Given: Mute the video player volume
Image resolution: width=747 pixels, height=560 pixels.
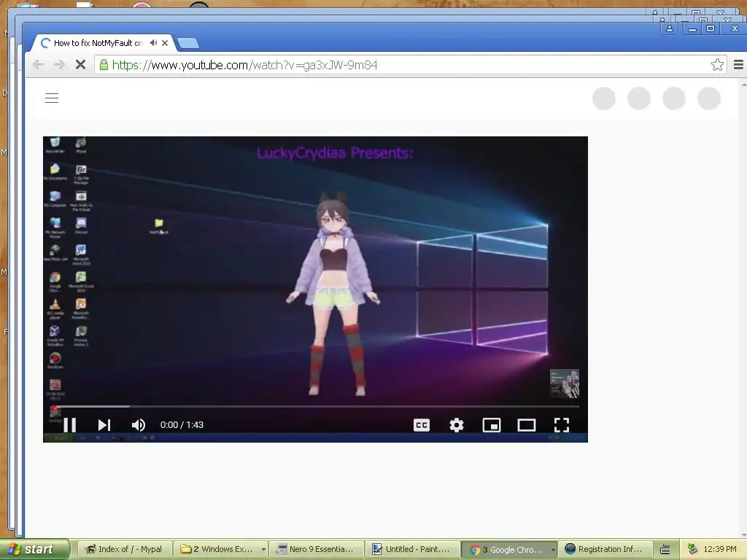Looking at the screenshot, I should pos(138,425).
